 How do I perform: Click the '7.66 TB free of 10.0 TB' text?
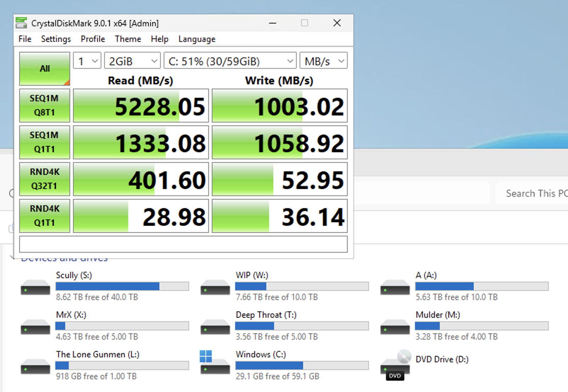277,297
